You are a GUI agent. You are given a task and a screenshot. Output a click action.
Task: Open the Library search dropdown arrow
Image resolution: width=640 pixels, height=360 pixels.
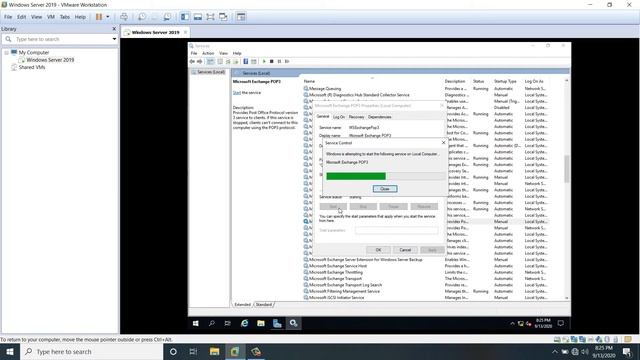(x=114, y=39)
